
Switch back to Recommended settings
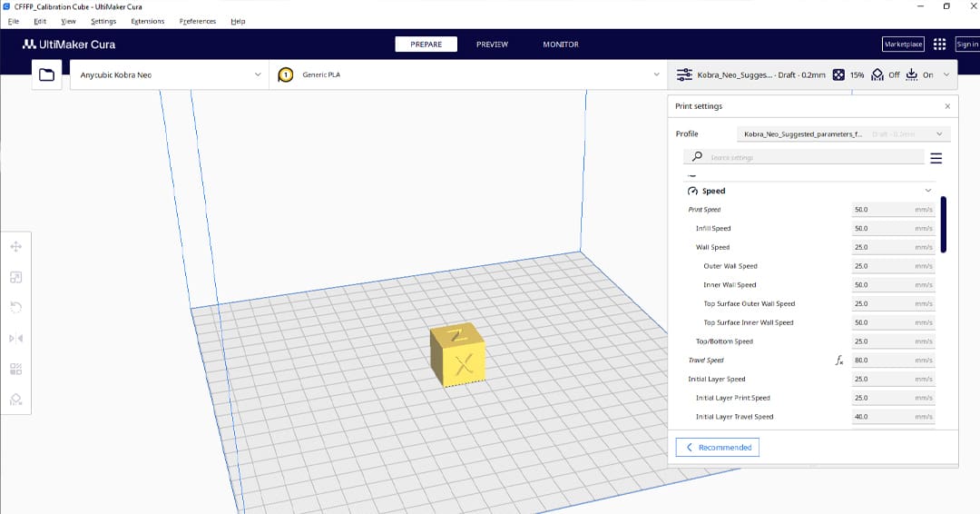[x=718, y=448]
